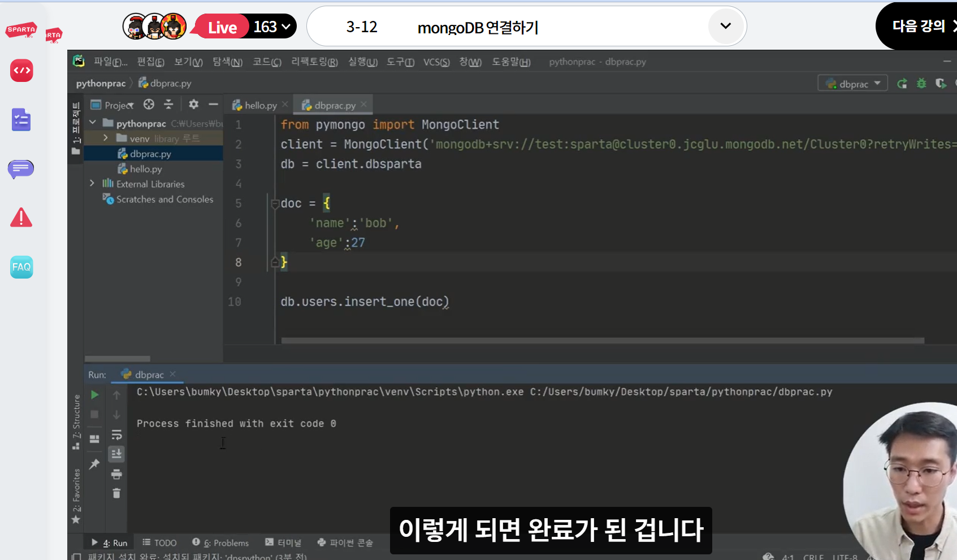957x560 pixels.
Task: Close the dbprac Run tab
Action: point(172,374)
